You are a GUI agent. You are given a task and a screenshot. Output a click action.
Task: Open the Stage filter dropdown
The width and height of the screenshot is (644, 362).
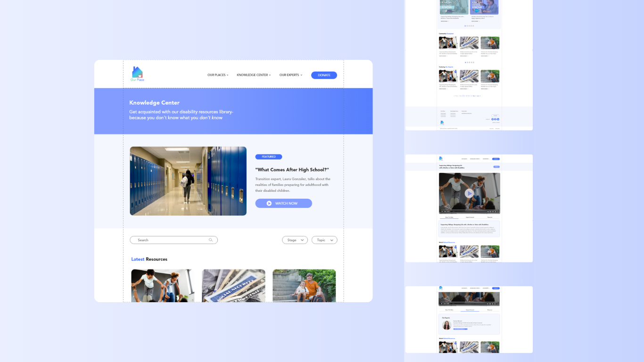click(x=295, y=240)
